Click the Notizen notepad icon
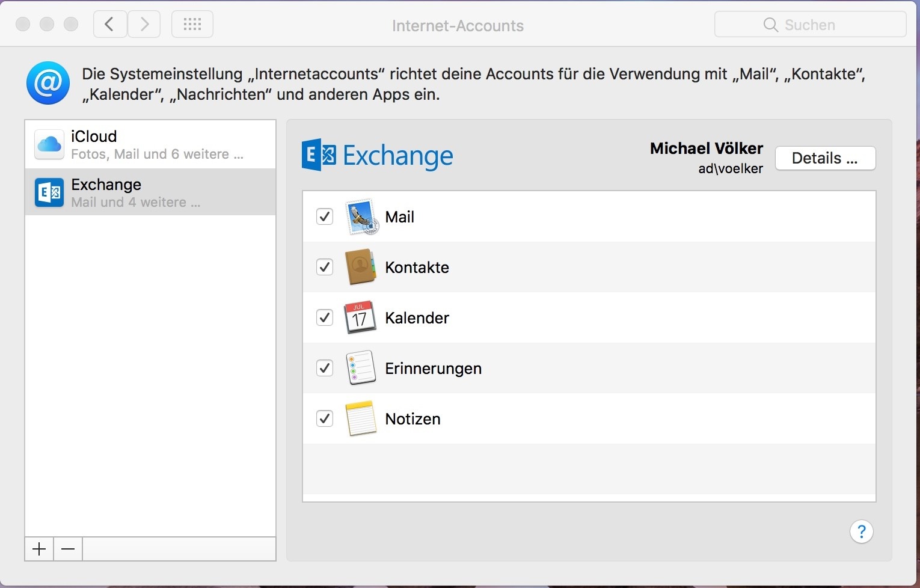The width and height of the screenshot is (920, 588). (361, 418)
